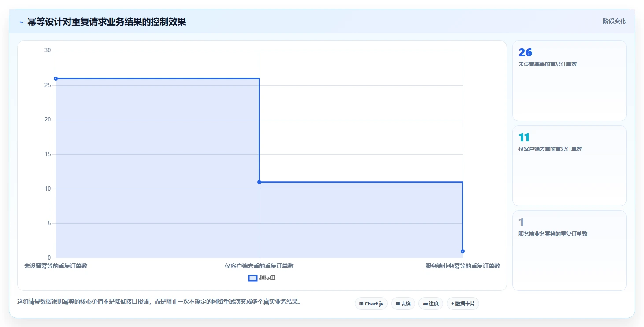Click the data point at value 11
Screen dimensions: 644x327
[x=259, y=182]
